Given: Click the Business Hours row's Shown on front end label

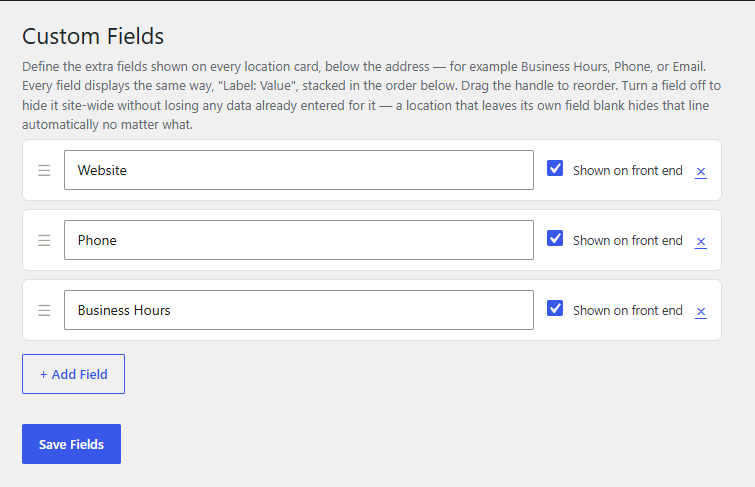Looking at the screenshot, I should pos(627,311).
